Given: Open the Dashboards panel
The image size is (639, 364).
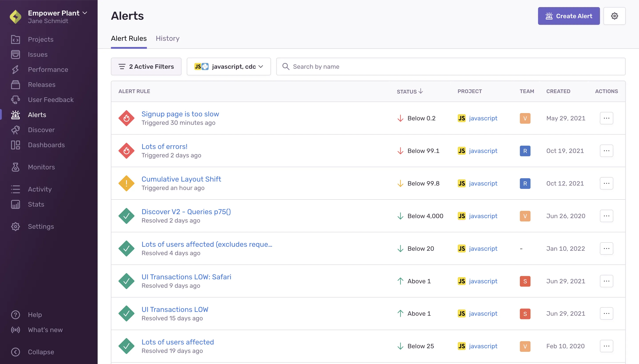Looking at the screenshot, I should 46,145.
